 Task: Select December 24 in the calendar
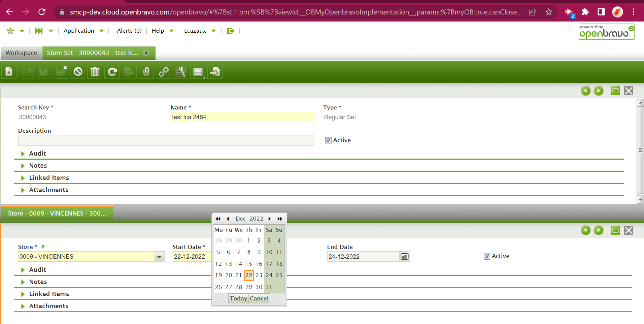click(269, 275)
